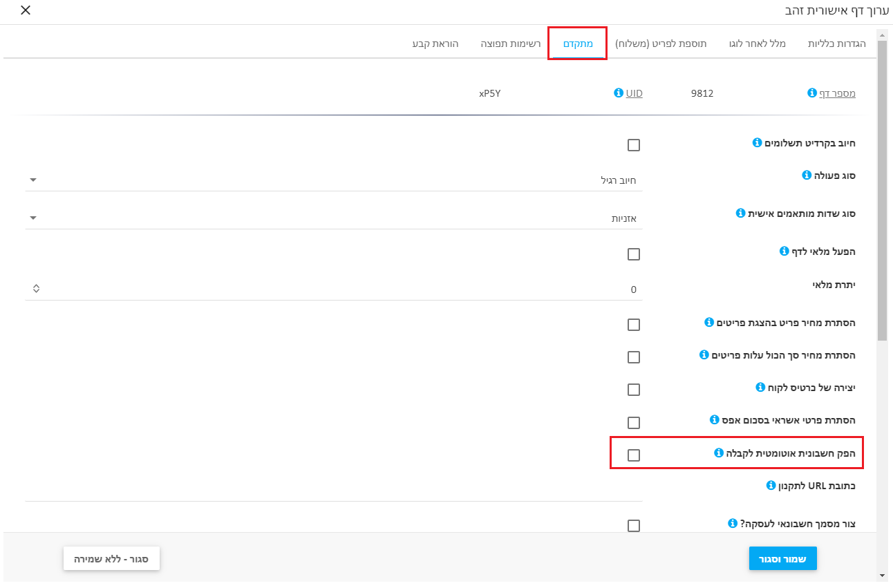Click the כתובת URL לתקנון input field
The image size is (893, 588).
tap(334, 490)
